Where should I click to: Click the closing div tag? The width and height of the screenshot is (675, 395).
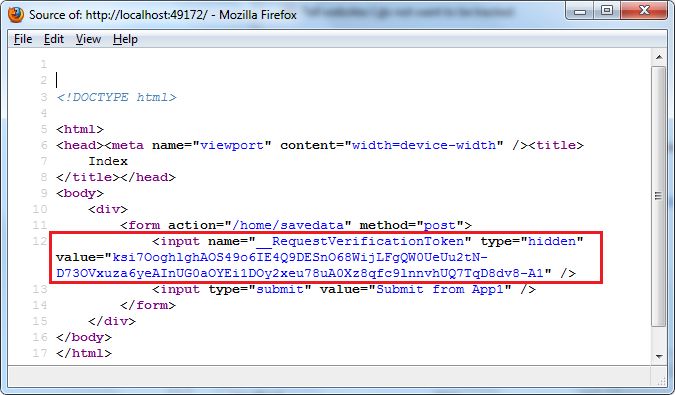click(x=112, y=321)
